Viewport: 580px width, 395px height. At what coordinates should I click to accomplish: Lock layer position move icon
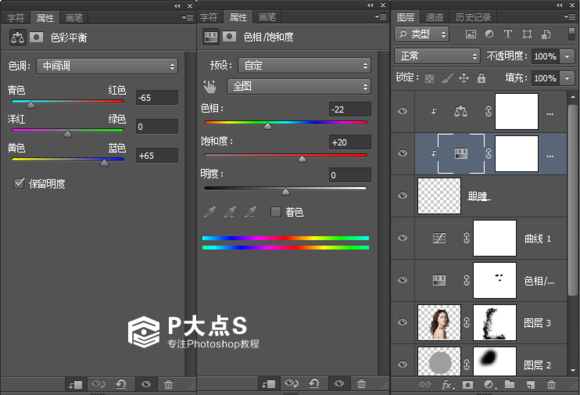[x=464, y=78]
